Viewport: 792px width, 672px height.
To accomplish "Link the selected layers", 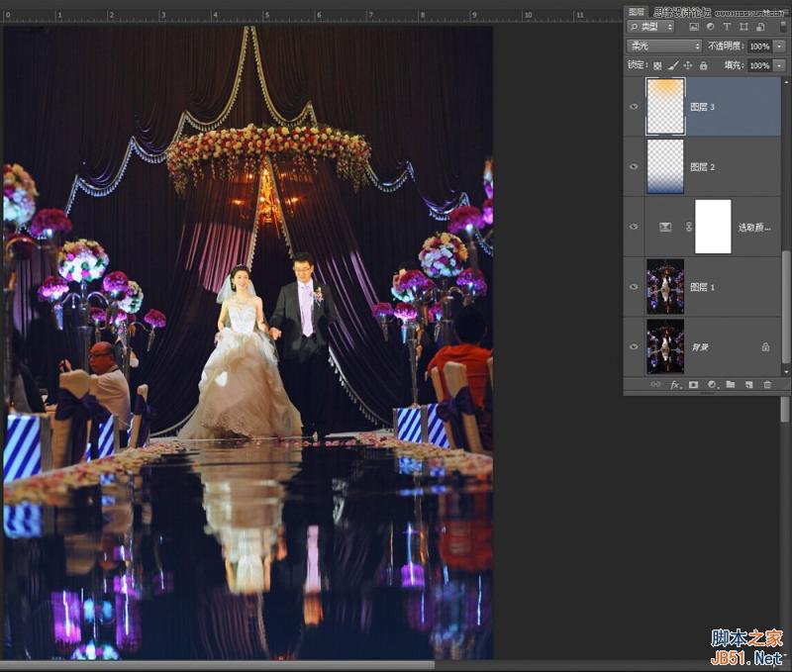I will coord(655,385).
